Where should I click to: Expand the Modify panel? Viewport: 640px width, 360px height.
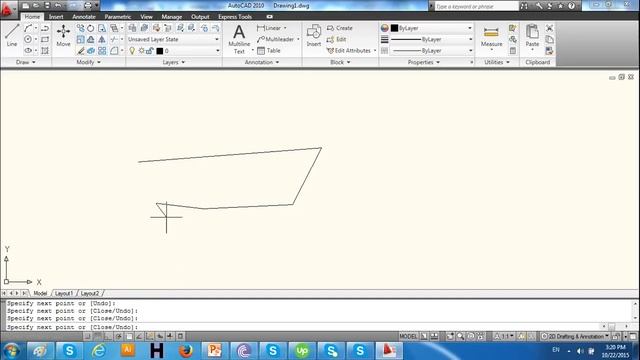tap(89, 62)
